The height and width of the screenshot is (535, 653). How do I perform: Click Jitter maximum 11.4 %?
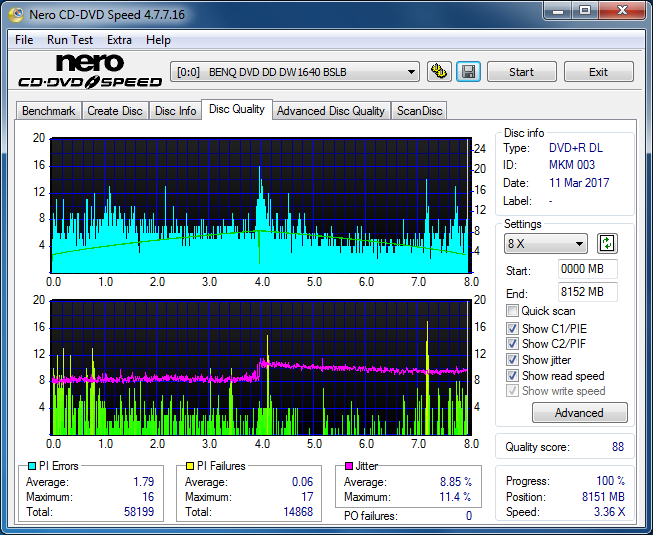pyautogui.click(x=456, y=497)
